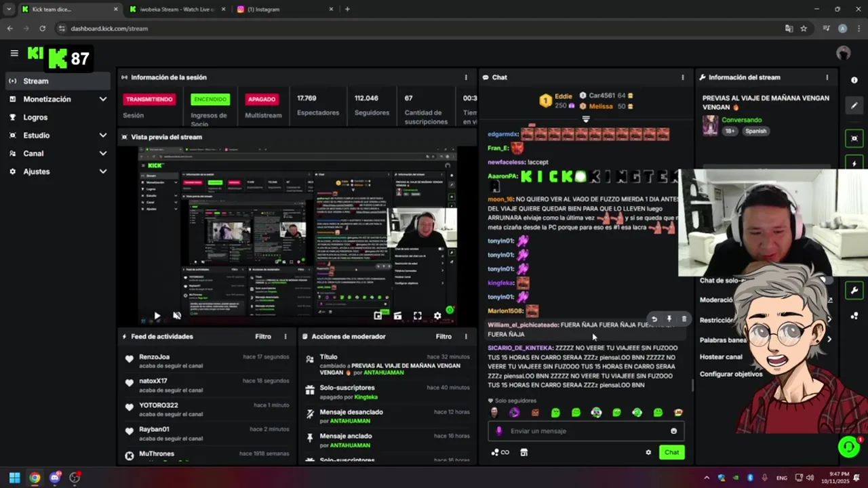Click username moon_16 in chat
The width and height of the screenshot is (868, 488).
[x=500, y=199]
